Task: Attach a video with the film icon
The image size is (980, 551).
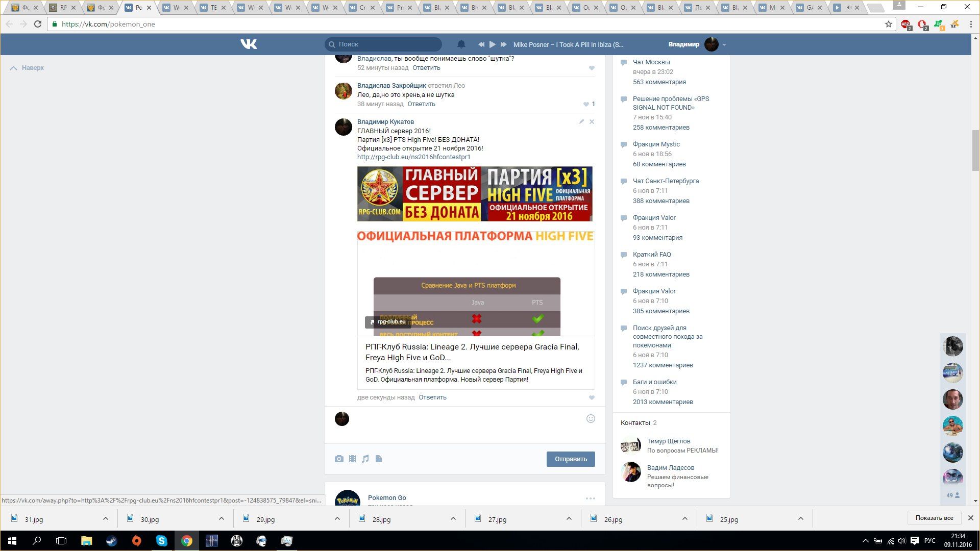Action: (352, 459)
